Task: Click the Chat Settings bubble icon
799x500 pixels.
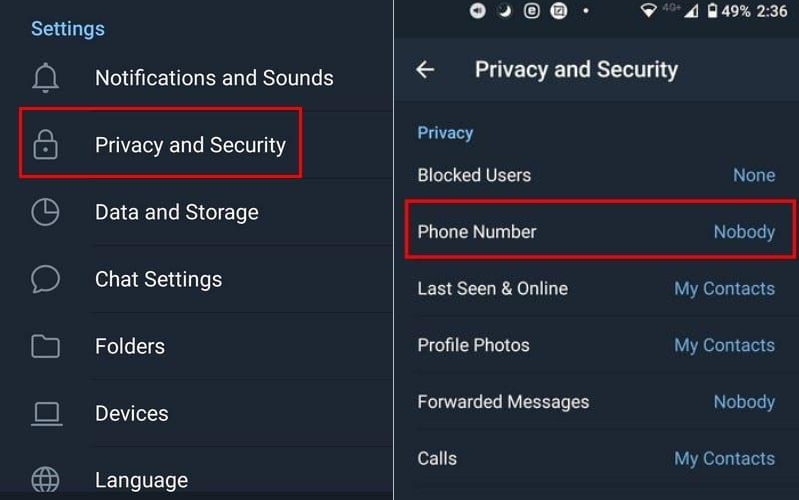Action: pyautogui.click(x=45, y=279)
